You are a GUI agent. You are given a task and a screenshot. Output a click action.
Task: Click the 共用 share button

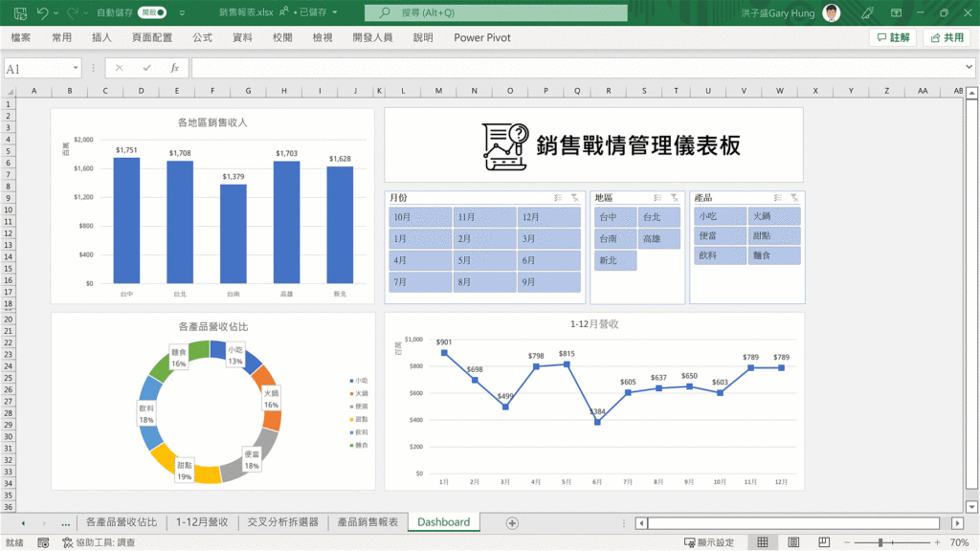pyautogui.click(x=947, y=37)
